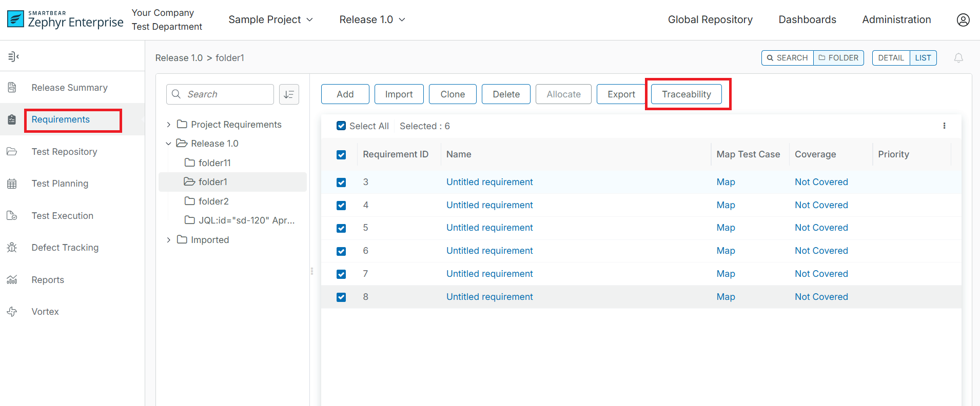
Task: Click the Reports chart icon
Action: 12,280
